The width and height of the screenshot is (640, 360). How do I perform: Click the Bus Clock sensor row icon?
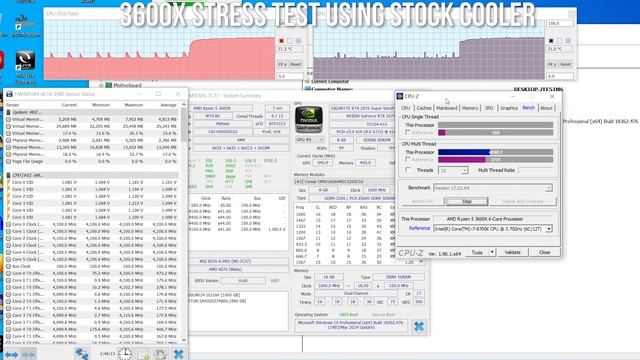8,266
